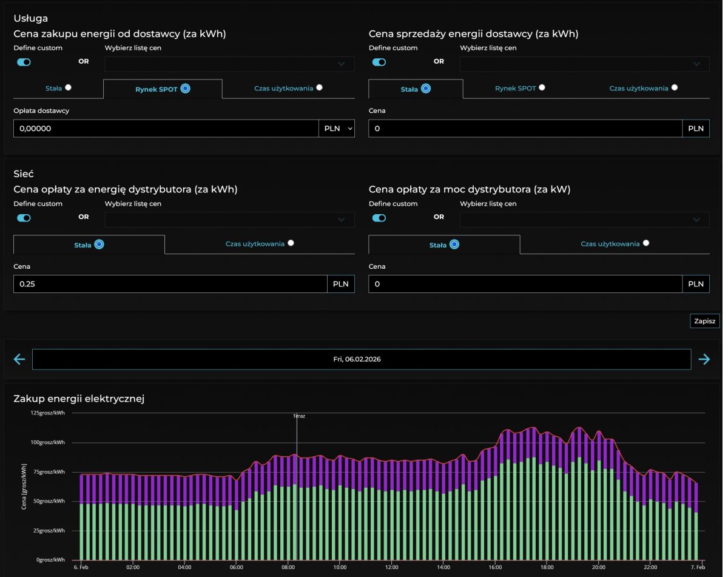
Task: Toggle Define custom for supplier sale price
Action: (x=379, y=62)
